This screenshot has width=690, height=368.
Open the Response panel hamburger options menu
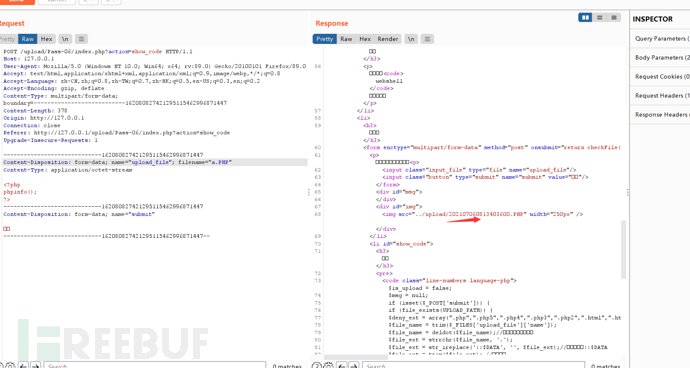tap(427, 39)
